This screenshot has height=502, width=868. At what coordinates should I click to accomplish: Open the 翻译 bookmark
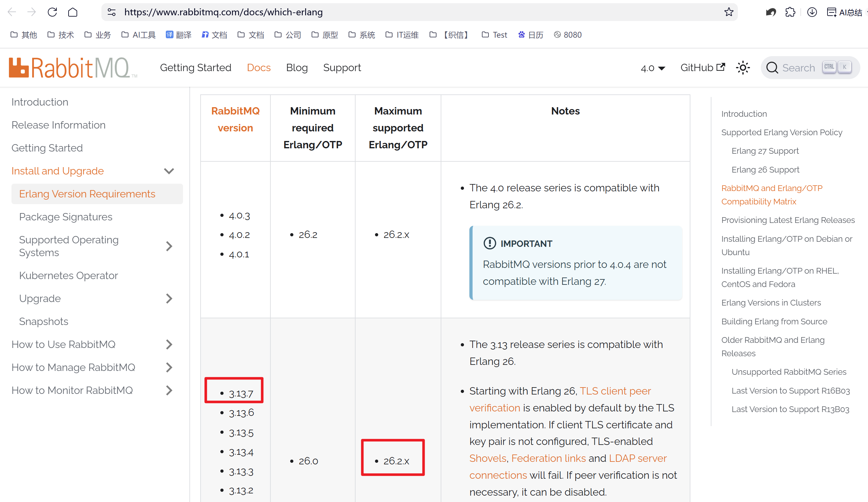tap(179, 35)
